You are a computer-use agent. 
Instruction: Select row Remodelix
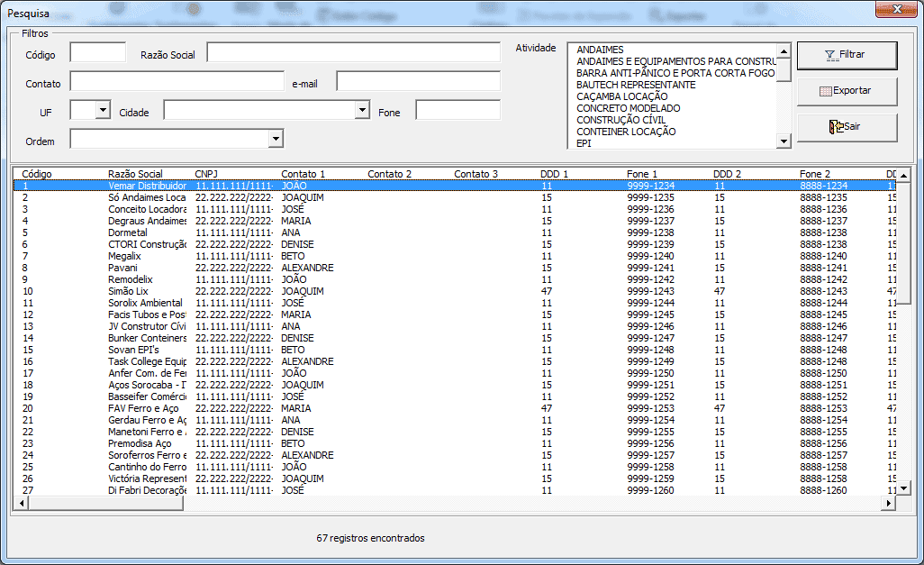point(455,279)
